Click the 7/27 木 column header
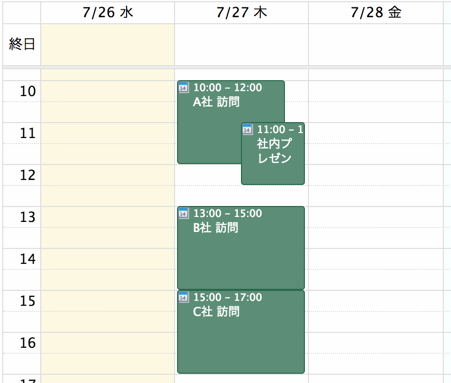The image size is (451, 383). 242,12
